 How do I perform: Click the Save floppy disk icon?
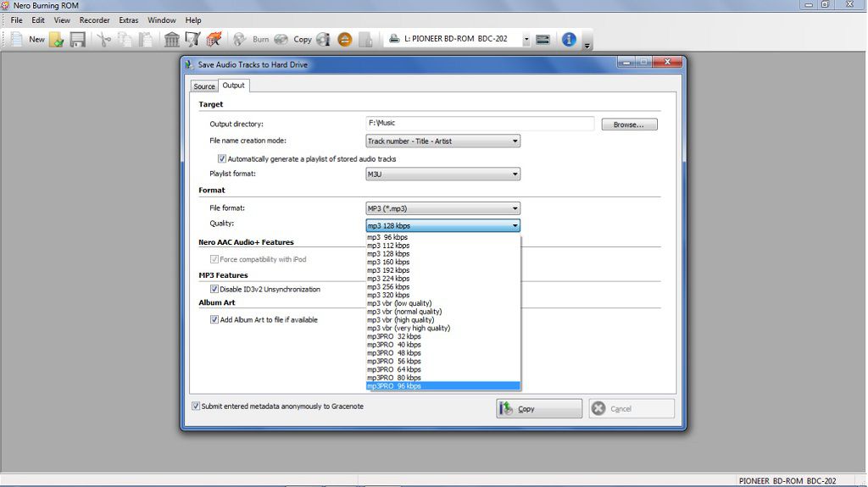point(77,39)
